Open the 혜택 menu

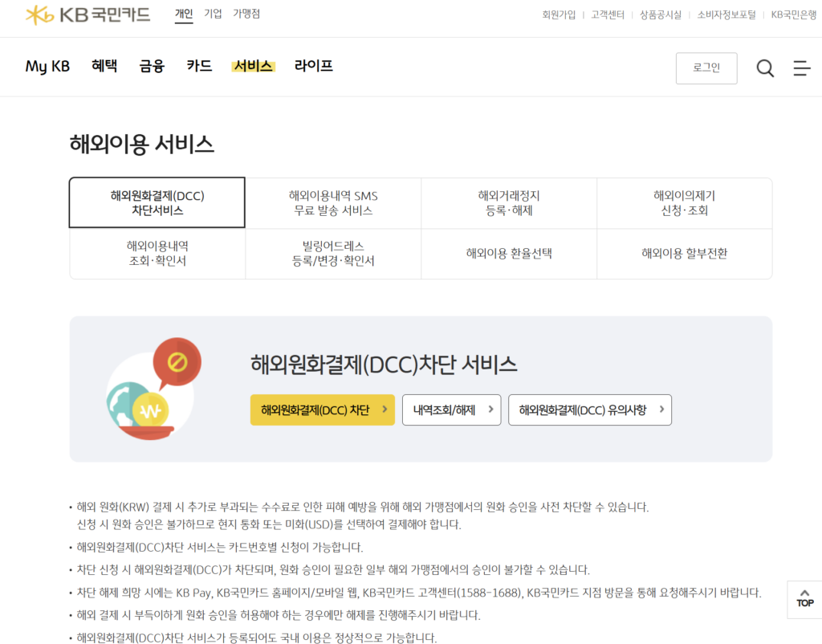104,66
